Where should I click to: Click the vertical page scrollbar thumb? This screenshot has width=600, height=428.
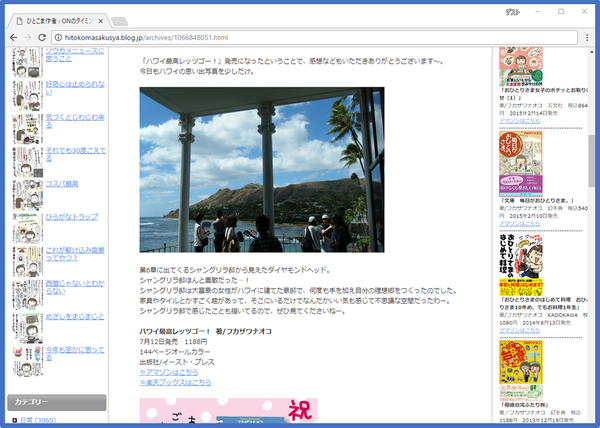point(592,161)
